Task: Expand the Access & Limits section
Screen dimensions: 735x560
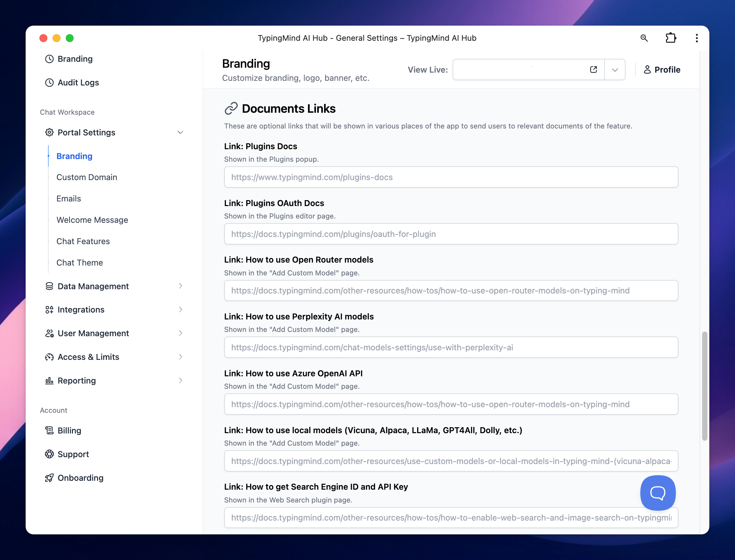Action: pyautogui.click(x=180, y=357)
